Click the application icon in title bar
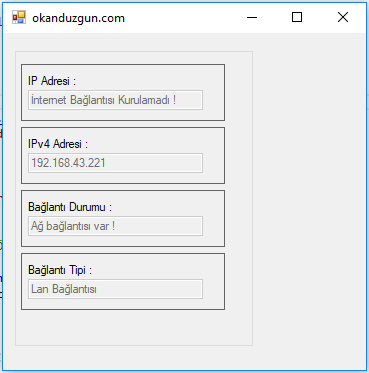This screenshot has width=369, height=373. 19,17
